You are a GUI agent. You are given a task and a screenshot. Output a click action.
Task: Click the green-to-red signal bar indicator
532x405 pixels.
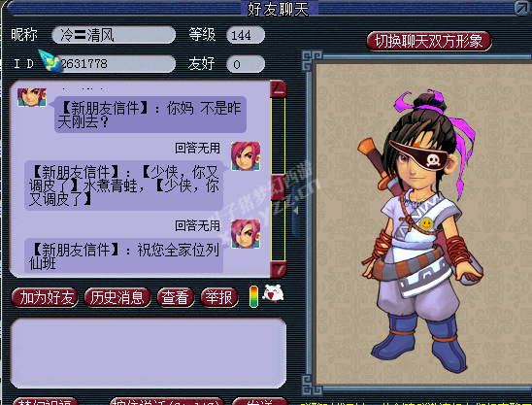(x=253, y=296)
